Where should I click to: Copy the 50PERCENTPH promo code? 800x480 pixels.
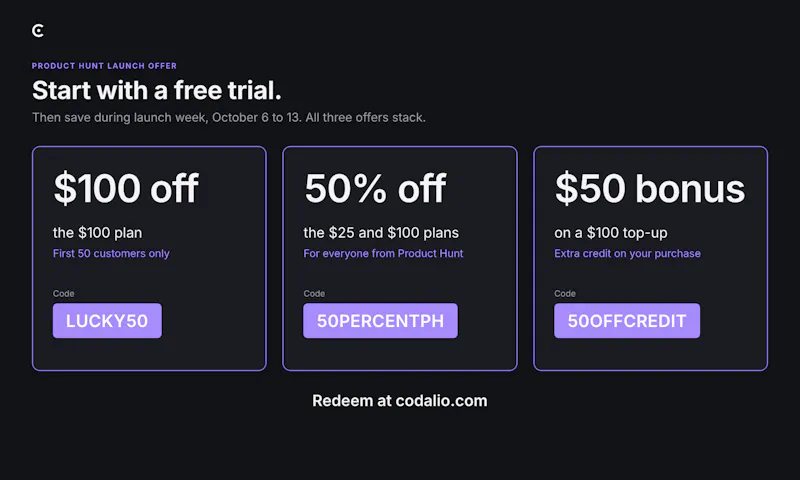[380, 320]
